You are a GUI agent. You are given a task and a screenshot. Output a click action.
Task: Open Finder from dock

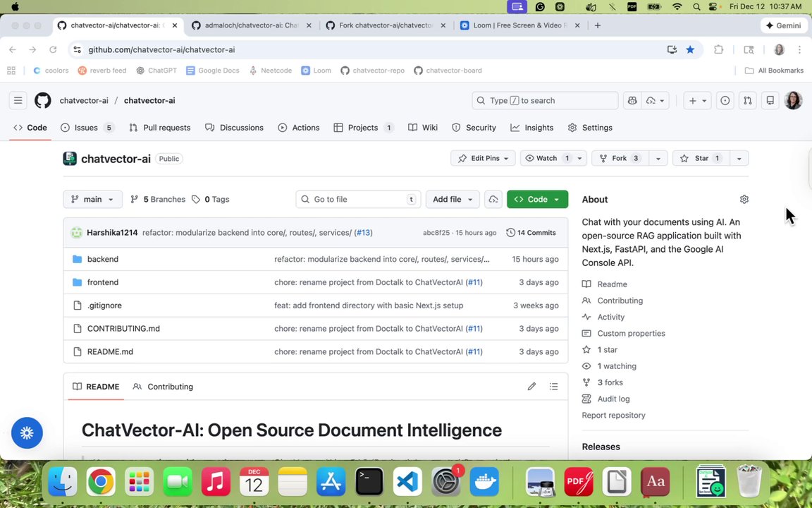click(63, 482)
